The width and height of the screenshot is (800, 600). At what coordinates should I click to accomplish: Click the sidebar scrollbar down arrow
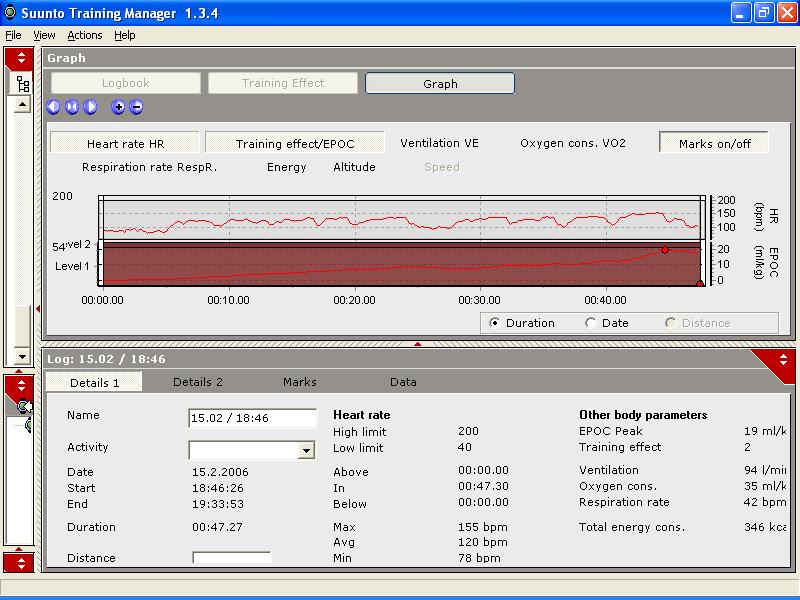point(21,357)
